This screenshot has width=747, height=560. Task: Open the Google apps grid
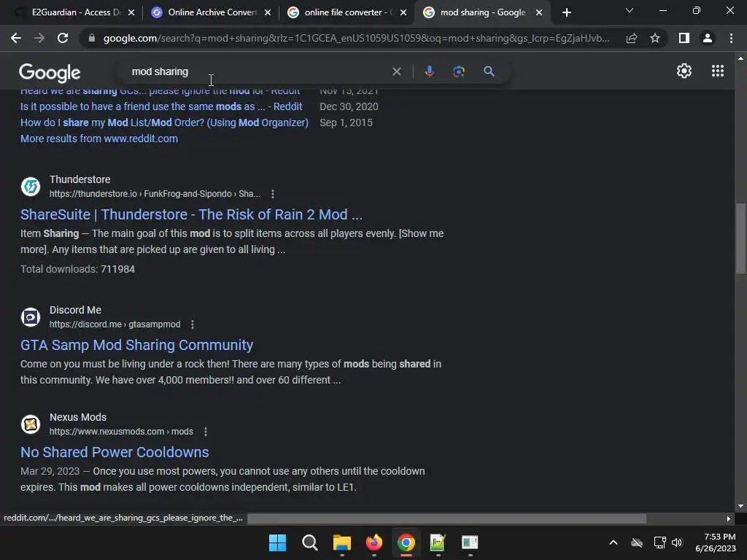(718, 71)
